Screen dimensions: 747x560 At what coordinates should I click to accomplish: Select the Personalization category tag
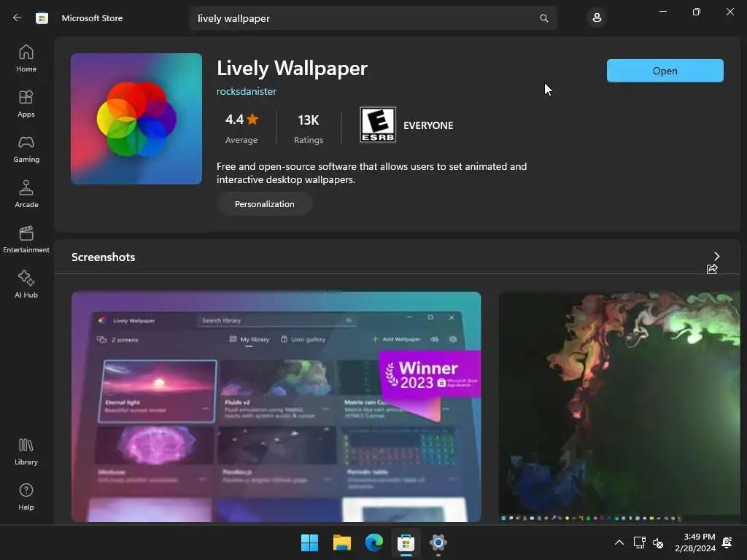point(264,204)
